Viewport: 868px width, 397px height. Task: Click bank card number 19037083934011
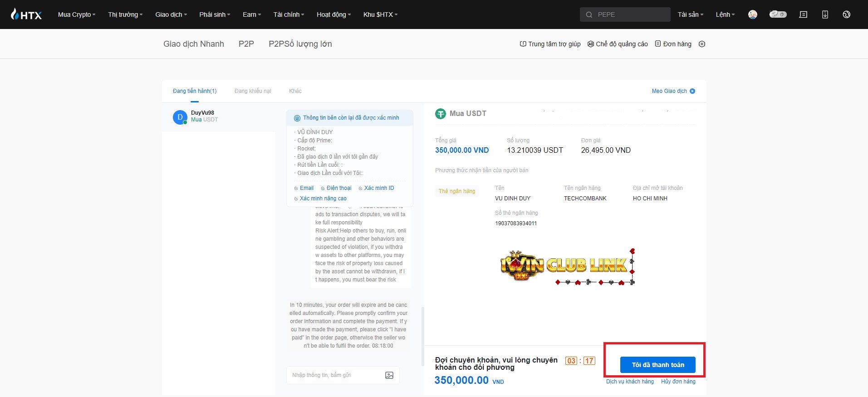click(x=516, y=223)
